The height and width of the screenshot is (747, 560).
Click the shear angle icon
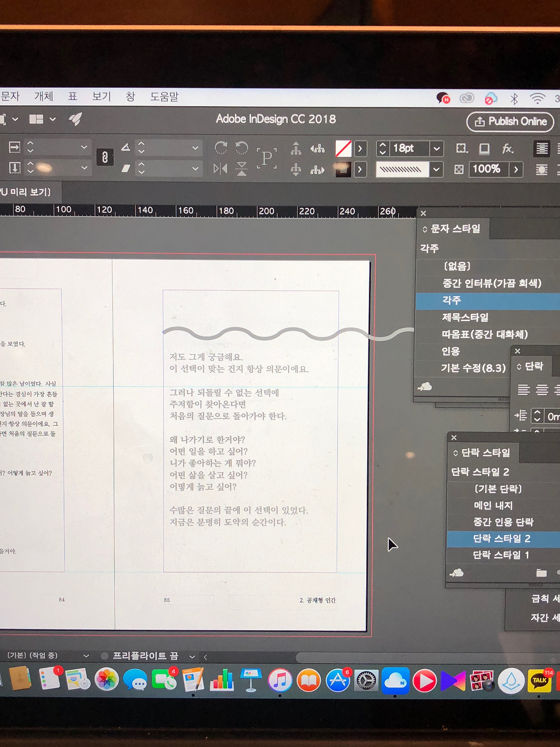tap(126, 168)
